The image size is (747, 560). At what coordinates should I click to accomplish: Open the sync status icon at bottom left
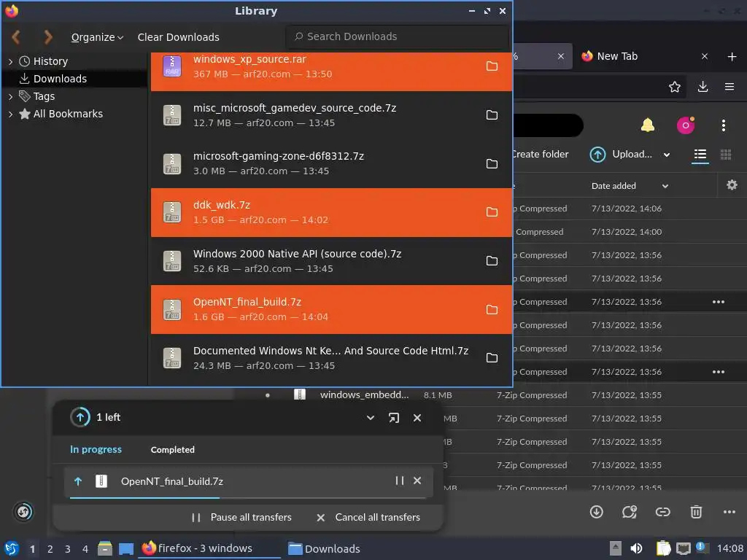point(23,513)
